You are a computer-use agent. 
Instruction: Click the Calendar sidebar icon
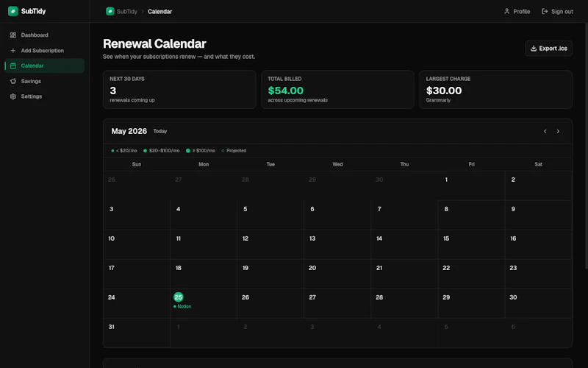[x=13, y=66]
